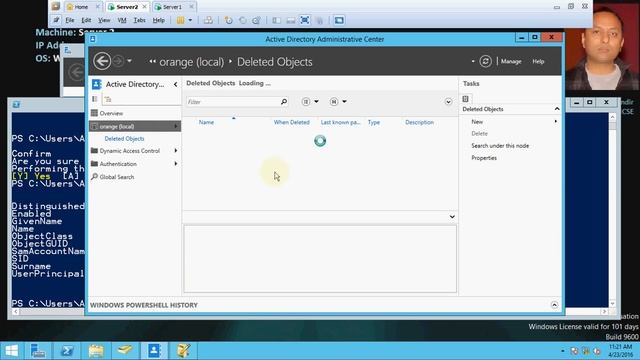The width and height of the screenshot is (640, 360).
Task: Select the Server2 tab
Action: coord(127,7)
